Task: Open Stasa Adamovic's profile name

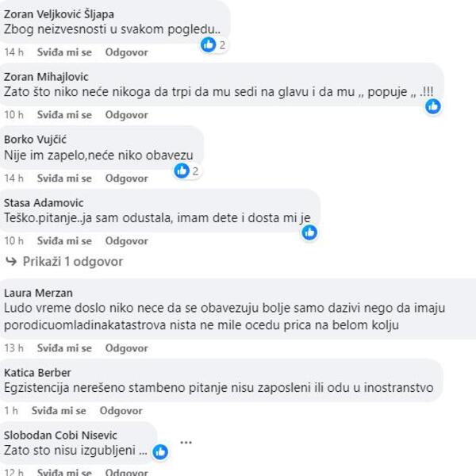Action: pyautogui.click(x=44, y=202)
